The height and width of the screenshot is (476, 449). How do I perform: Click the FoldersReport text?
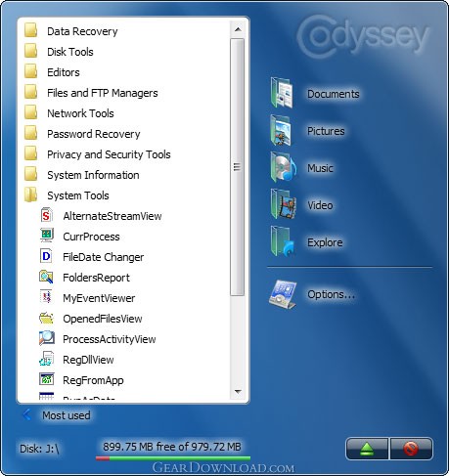pos(96,278)
